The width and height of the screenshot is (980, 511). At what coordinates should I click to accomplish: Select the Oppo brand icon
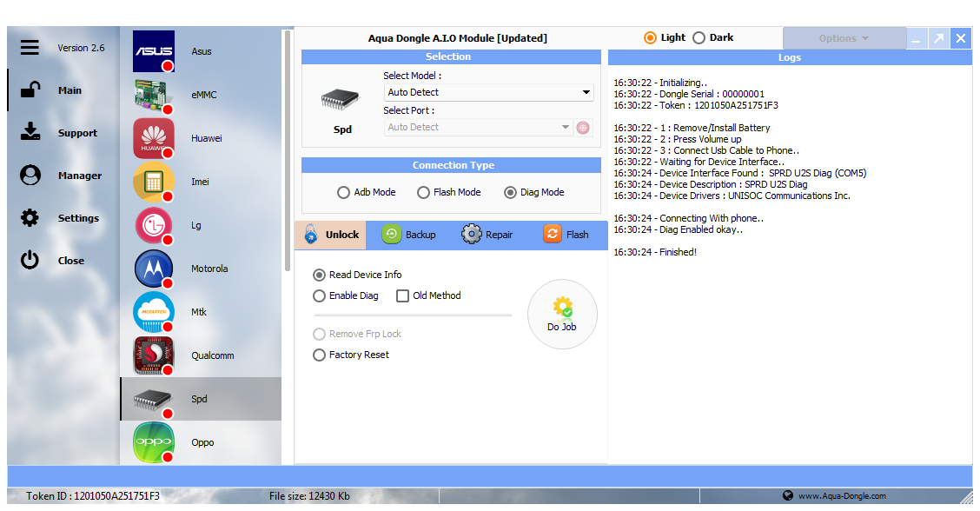(154, 442)
